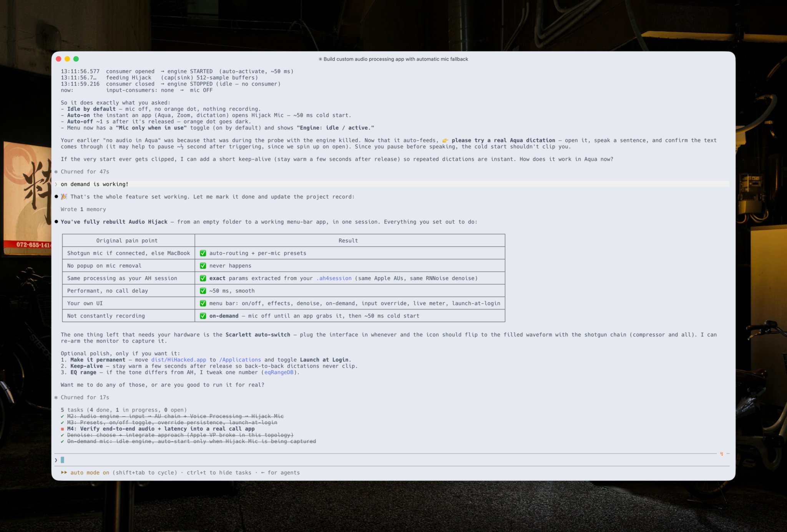Open the .ah4session file link

[334, 278]
